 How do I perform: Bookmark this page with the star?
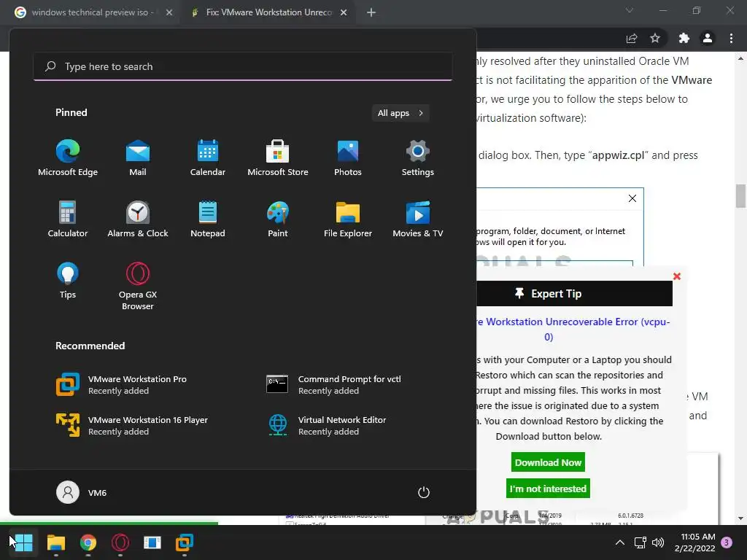point(655,39)
